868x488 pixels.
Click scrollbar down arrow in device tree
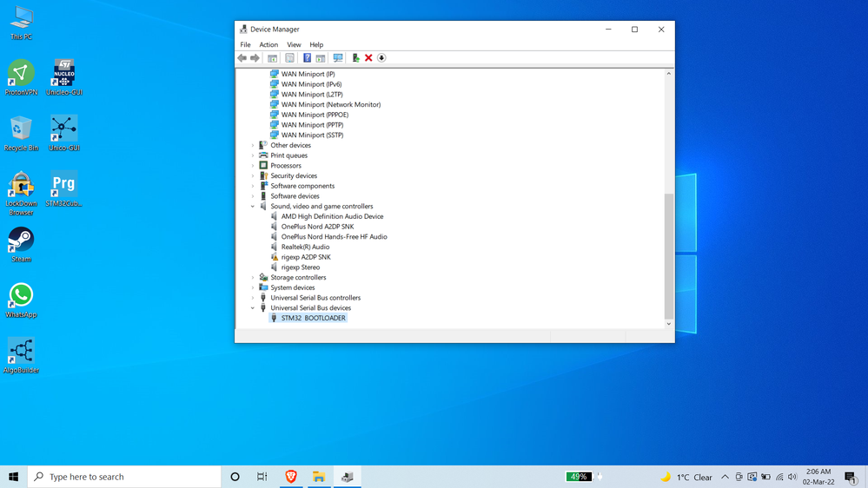coord(669,324)
